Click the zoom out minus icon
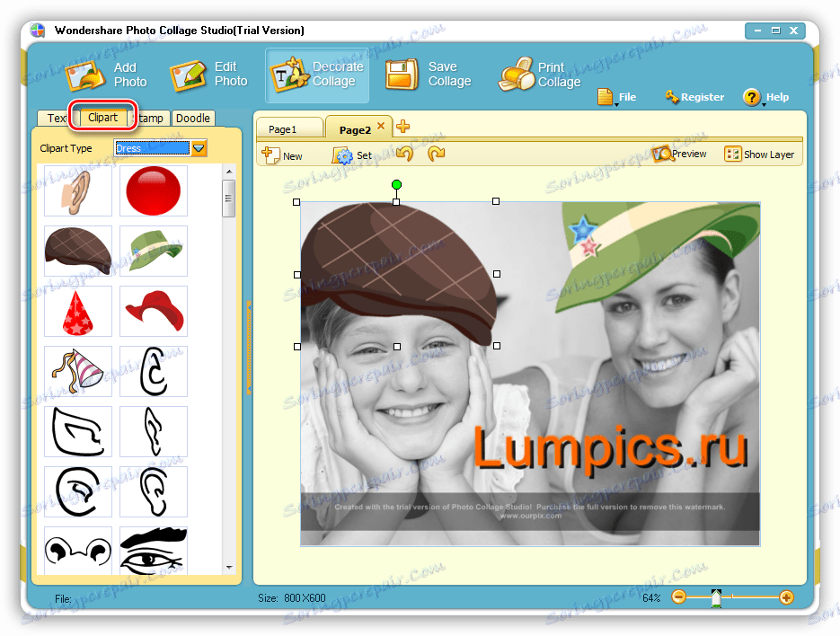 pos(679,596)
